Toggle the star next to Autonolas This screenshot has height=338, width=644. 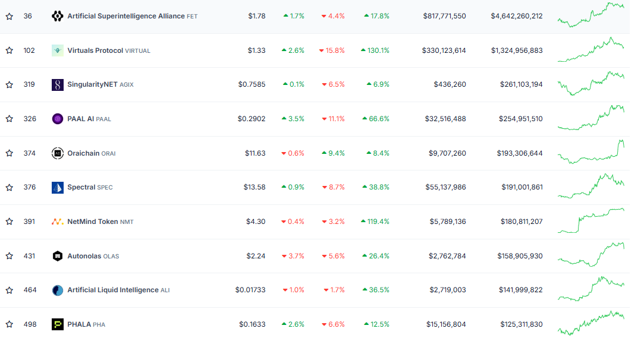point(9,256)
